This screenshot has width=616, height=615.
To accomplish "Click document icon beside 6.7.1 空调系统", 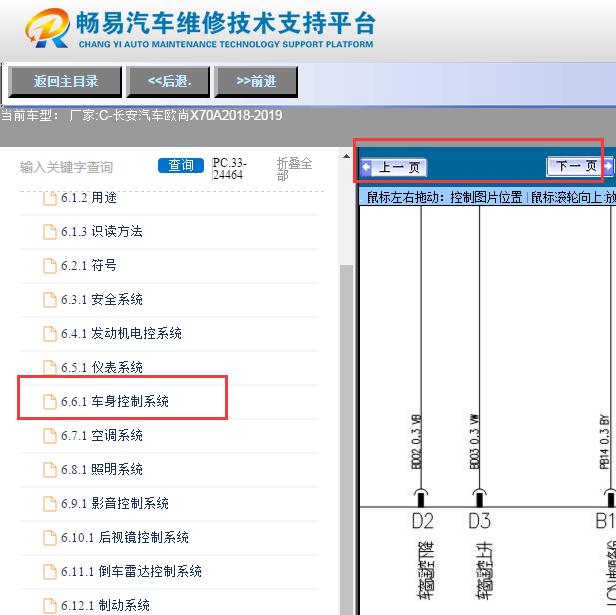I will pos(50,435).
